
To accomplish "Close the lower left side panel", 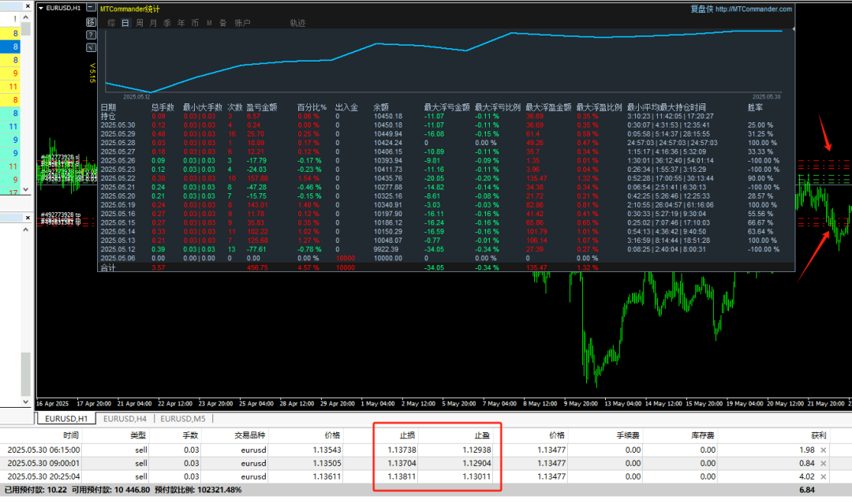I will pyautogui.click(x=28, y=218).
